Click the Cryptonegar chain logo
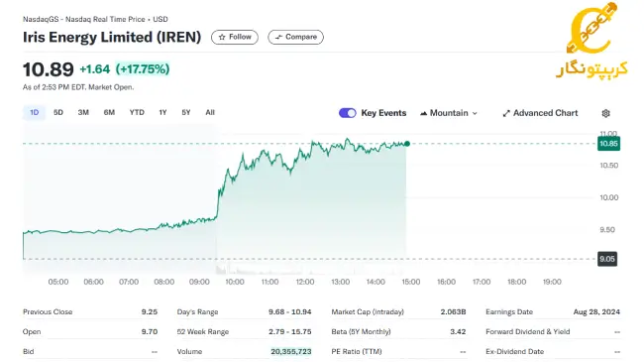The width and height of the screenshot is (644, 362). tap(591, 28)
